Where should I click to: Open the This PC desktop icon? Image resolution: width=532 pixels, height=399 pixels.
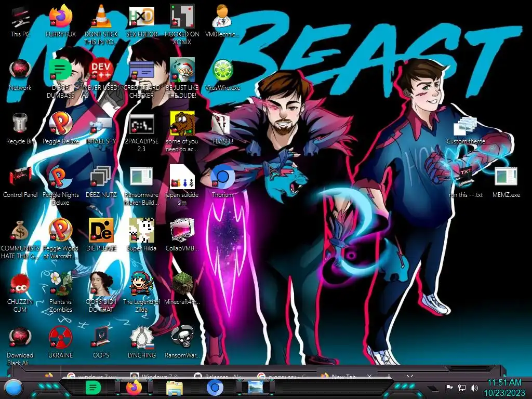tap(20, 20)
